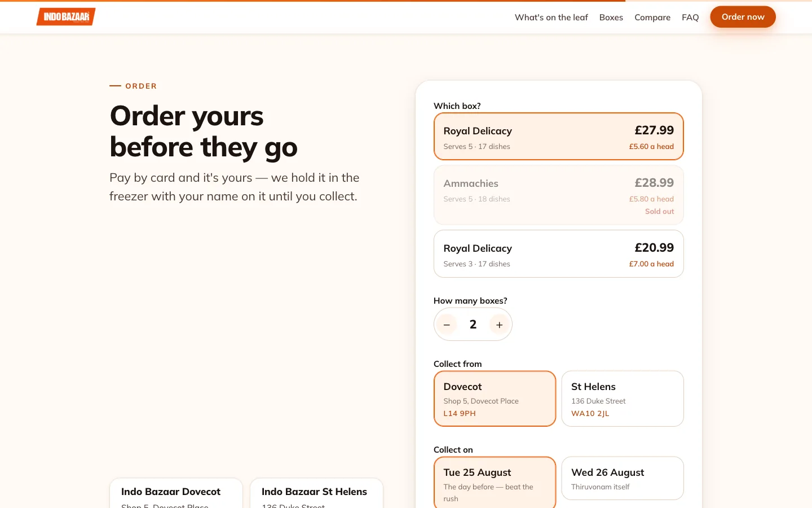Click the Order yours before they go heading
The height and width of the screenshot is (508, 812).
(x=204, y=132)
